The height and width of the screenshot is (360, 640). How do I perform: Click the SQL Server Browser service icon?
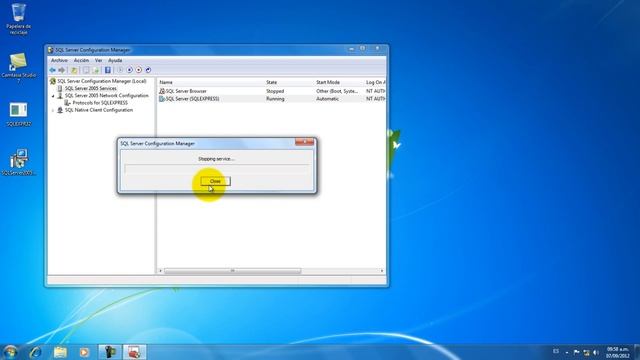(x=162, y=91)
